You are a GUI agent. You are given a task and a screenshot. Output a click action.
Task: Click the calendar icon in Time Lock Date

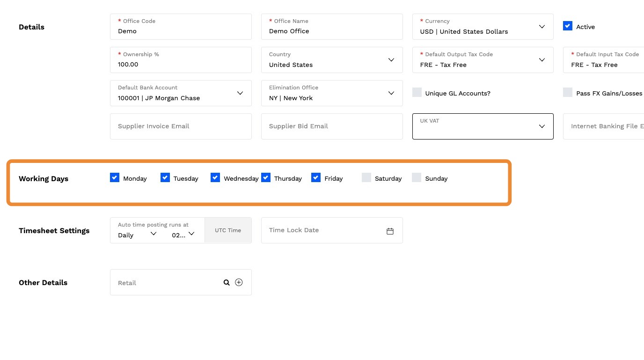pos(390,231)
